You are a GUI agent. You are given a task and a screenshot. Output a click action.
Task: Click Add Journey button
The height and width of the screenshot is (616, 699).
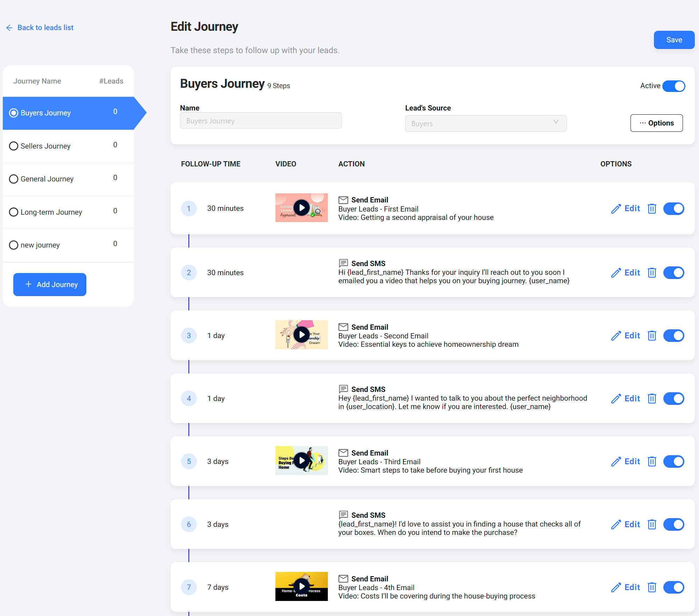tap(50, 285)
